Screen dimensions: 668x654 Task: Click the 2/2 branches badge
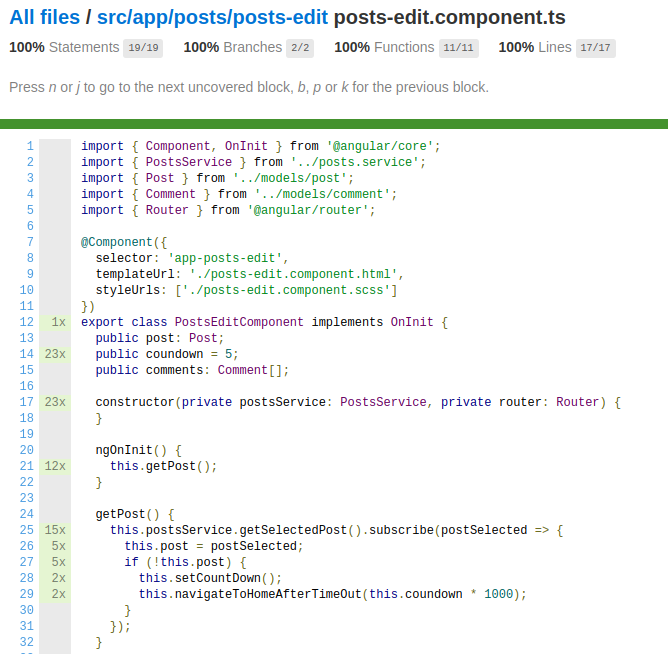tap(300, 48)
